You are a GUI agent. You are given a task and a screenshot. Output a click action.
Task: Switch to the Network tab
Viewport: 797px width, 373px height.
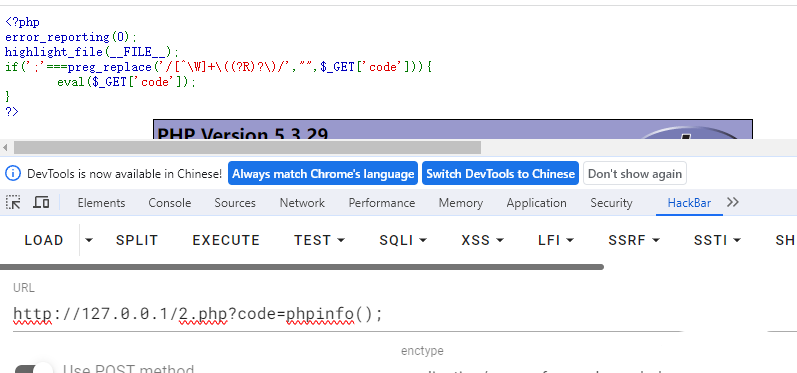pyautogui.click(x=302, y=203)
